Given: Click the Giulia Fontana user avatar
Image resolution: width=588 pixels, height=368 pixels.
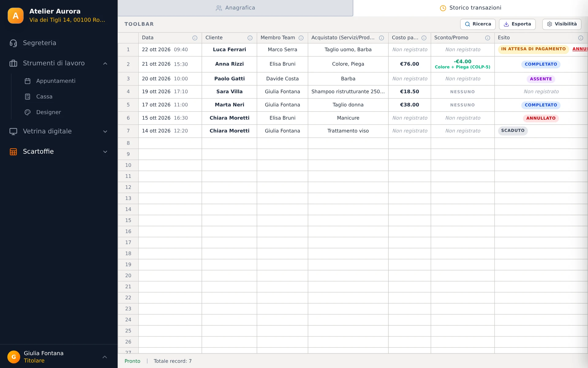Looking at the screenshot, I should [14, 357].
